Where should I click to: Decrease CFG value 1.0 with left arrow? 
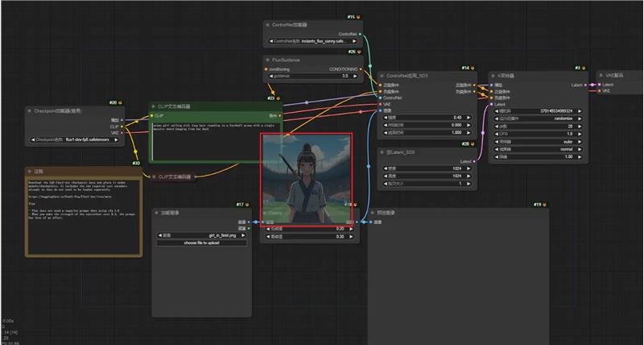pyautogui.click(x=497, y=134)
